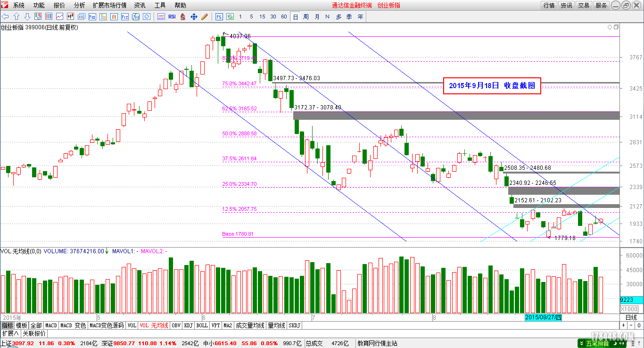644x348 pixels.
Task: Select the 30-minute period button
Action: [x=273, y=17]
